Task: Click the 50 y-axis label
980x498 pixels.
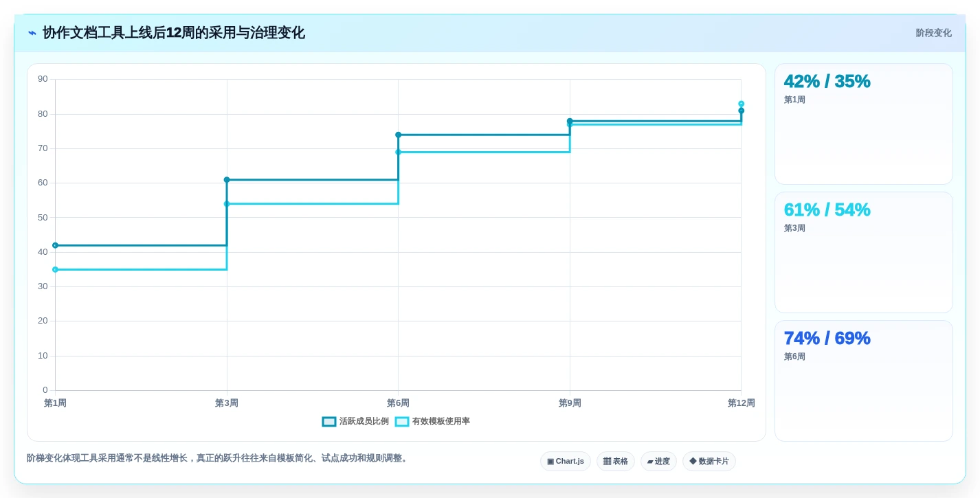Action: coord(43,217)
